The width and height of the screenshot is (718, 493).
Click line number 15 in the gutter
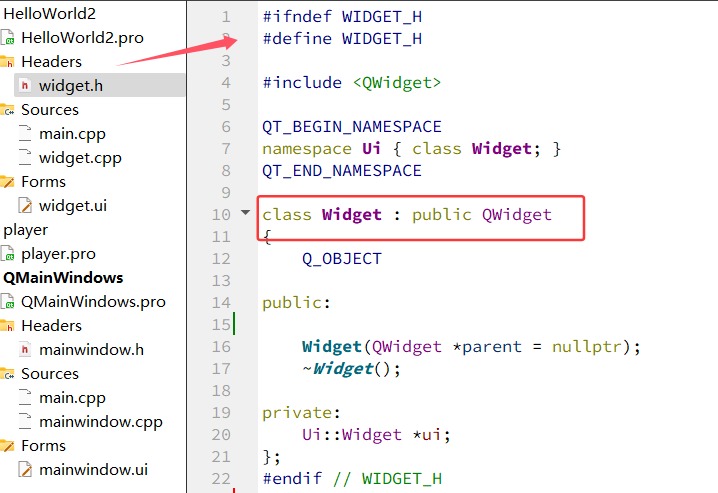click(221, 325)
